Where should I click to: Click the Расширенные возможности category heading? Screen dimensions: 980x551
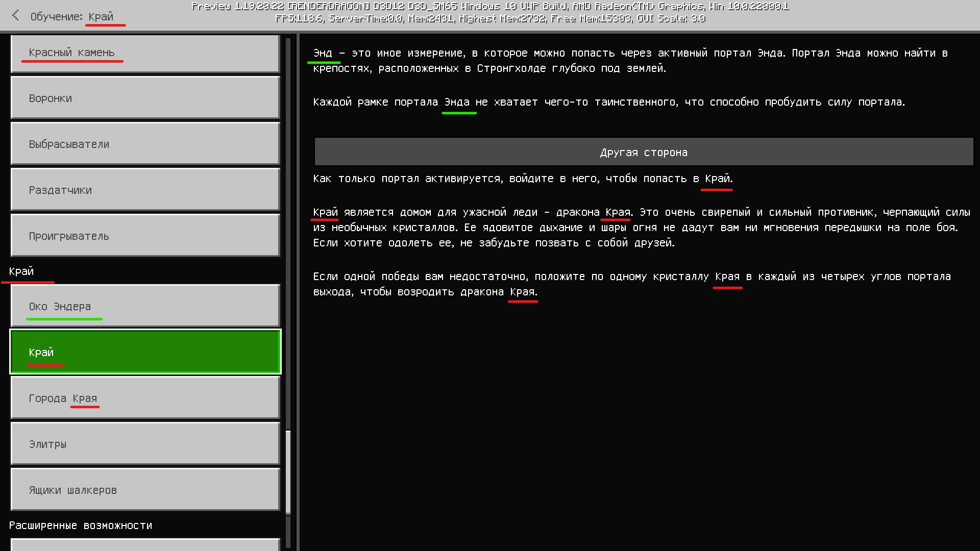(81, 525)
